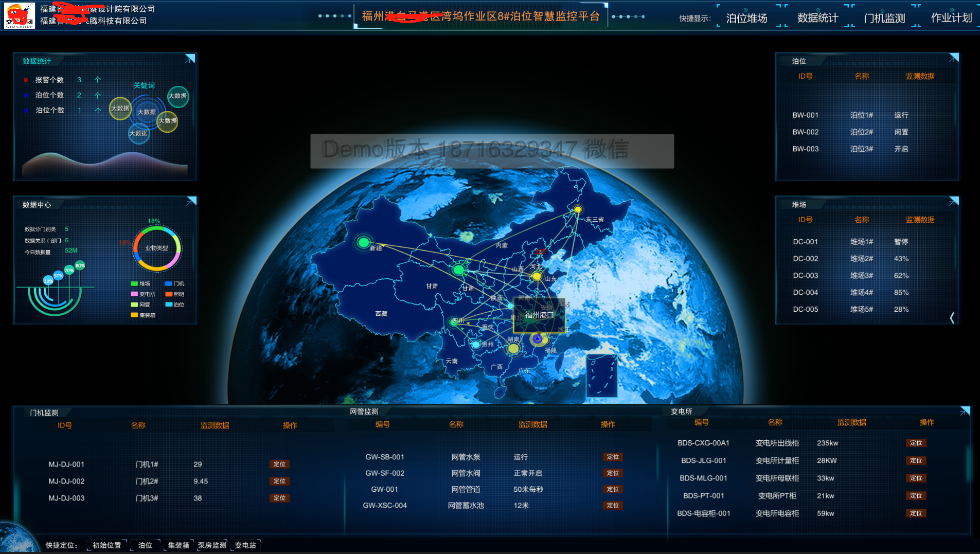Click the central blue 大数据 keyword bubble
Image resolution: width=980 pixels, height=554 pixels.
[147, 112]
